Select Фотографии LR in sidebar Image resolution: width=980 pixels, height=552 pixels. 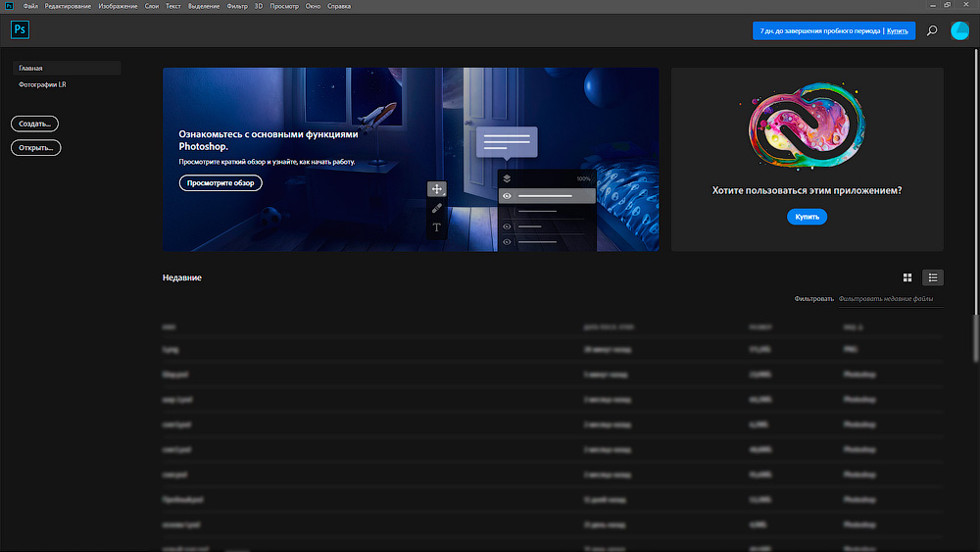[42, 84]
